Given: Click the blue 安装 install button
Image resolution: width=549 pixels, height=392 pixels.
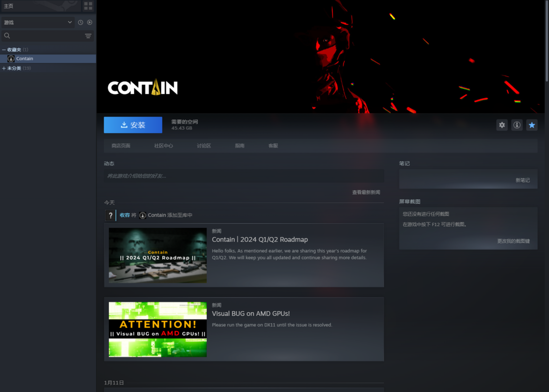Looking at the screenshot, I should [133, 125].
